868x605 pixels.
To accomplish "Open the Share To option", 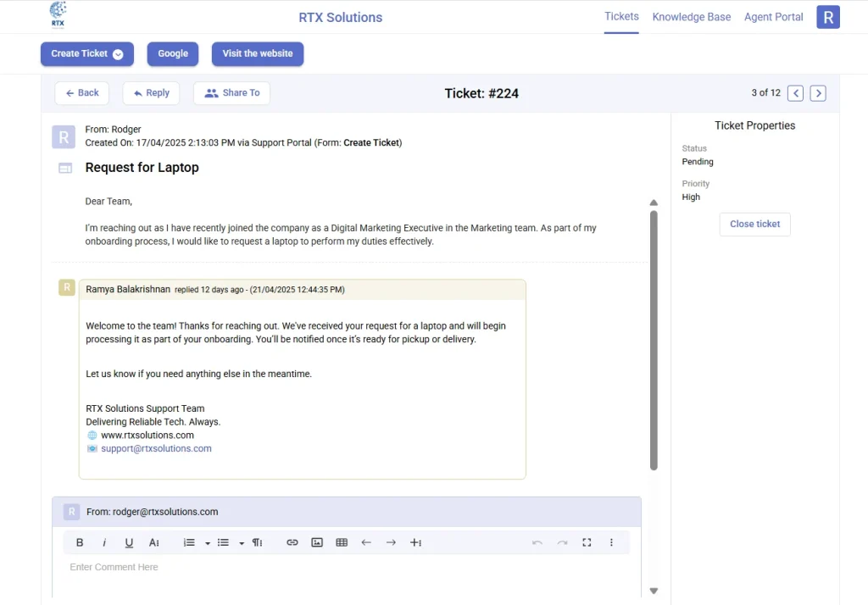I will click(232, 93).
